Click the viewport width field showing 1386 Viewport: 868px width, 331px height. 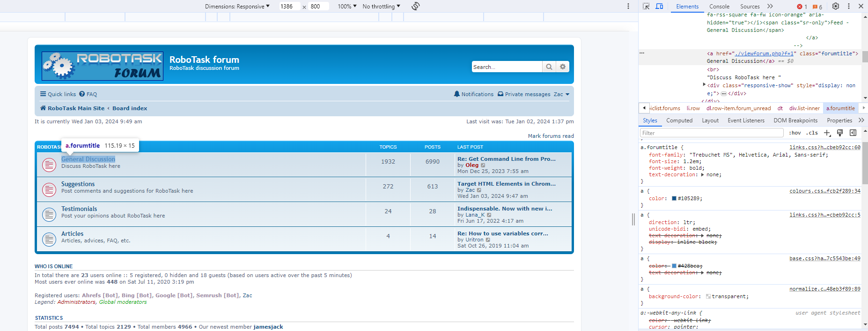[x=290, y=7]
